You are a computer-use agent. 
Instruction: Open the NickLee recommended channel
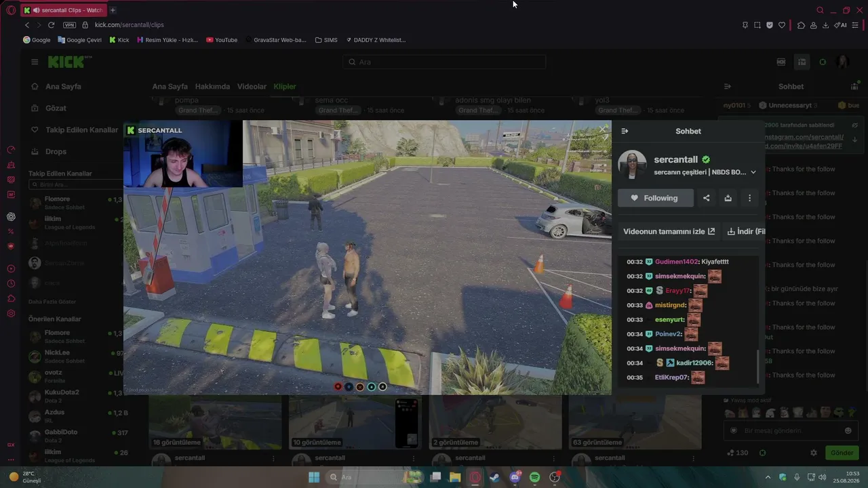75,357
